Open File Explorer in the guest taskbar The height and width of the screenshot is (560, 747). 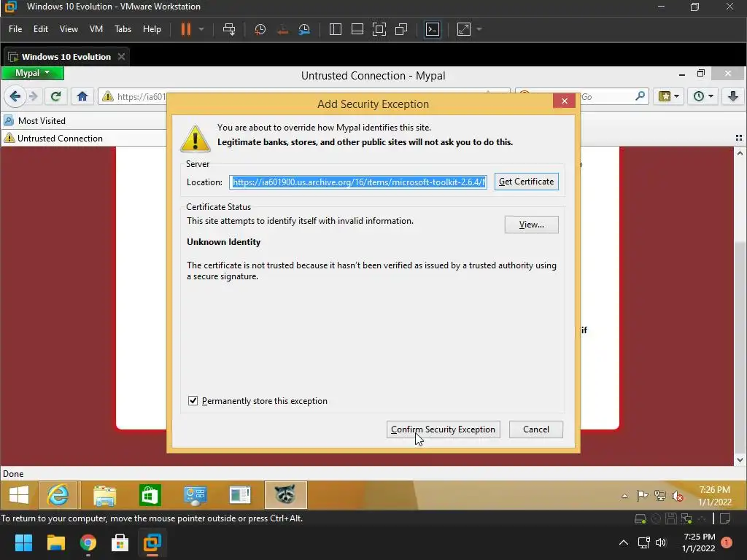click(104, 495)
